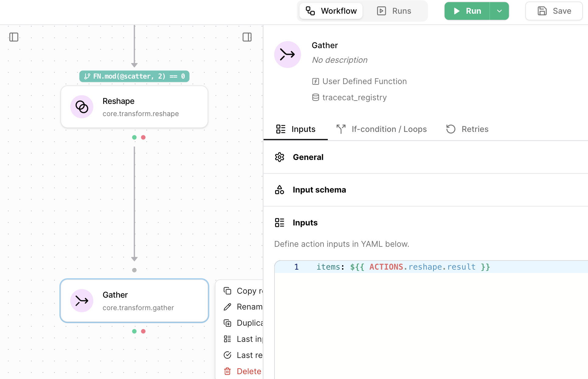The image size is (588, 379).
Task: Click the core.transform.reshape subtitle
Action: pos(141,114)
